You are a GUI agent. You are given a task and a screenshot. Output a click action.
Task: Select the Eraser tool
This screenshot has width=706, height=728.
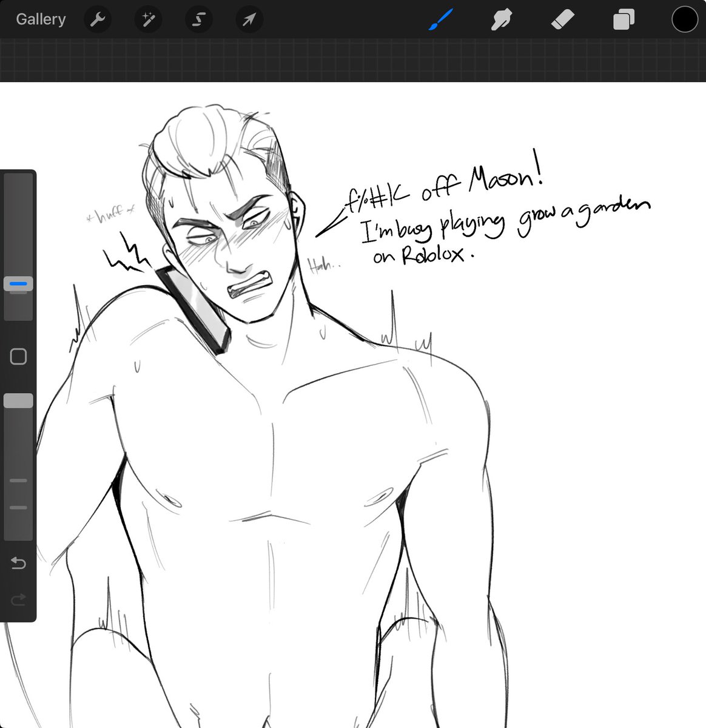(x=562, y=20)
